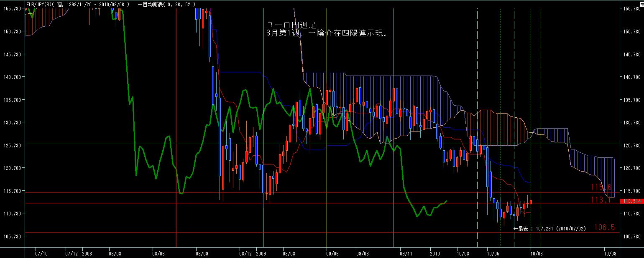
Task: Click 110.780 on the left price axis
Action: 11,213
